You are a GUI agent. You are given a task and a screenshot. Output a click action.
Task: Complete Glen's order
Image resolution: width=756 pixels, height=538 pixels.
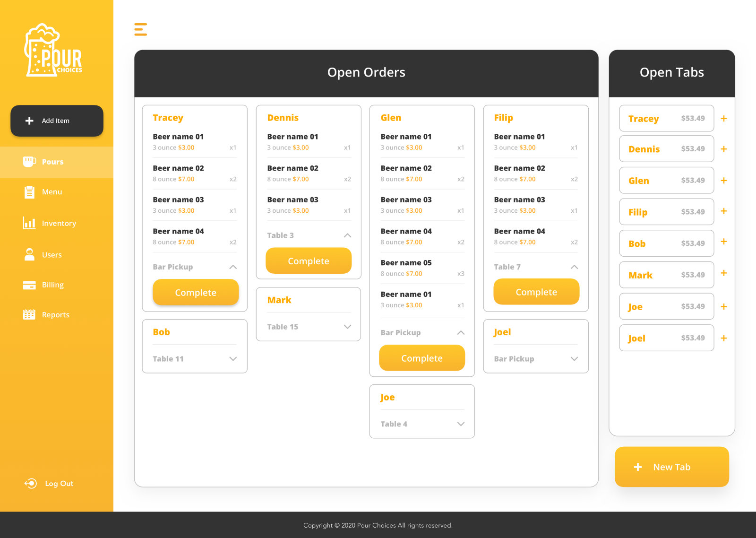[422, 358]
